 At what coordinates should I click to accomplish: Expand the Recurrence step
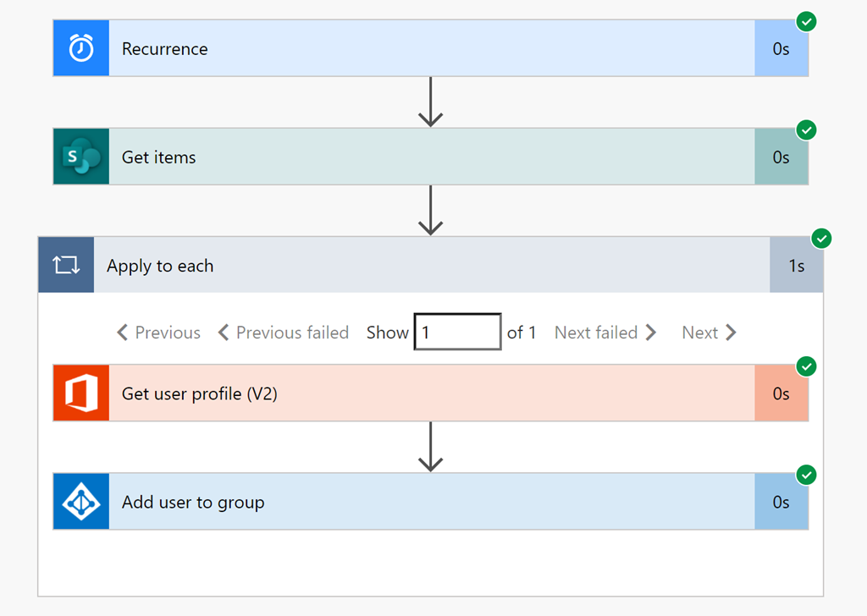[x=423, y=48]
